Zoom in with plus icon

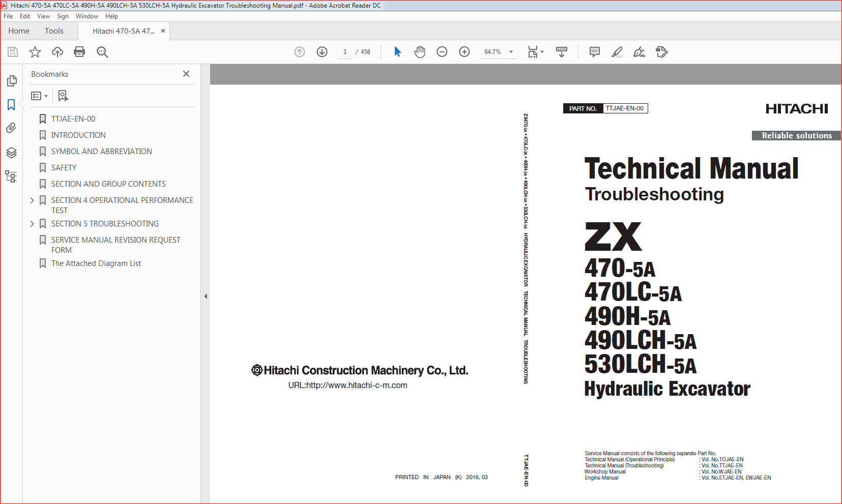tap(464, 52)
